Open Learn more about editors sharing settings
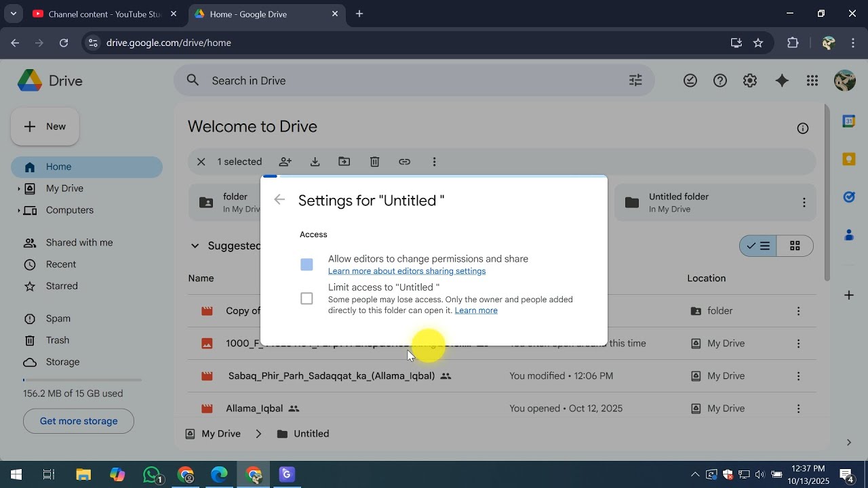The image size is (868, 488). coord(407,271)
